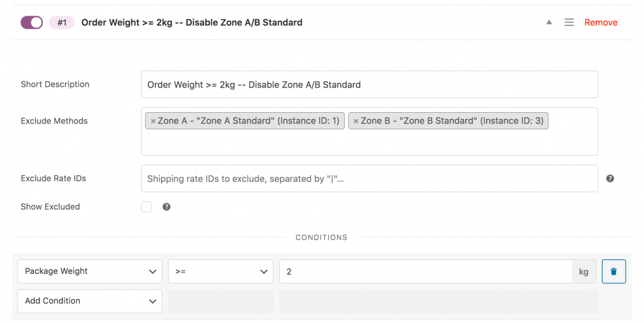The height and width of the screenshot is (323, 644).
Task: Click the hamburger reorder handle icon
Action: coord(569,23)
